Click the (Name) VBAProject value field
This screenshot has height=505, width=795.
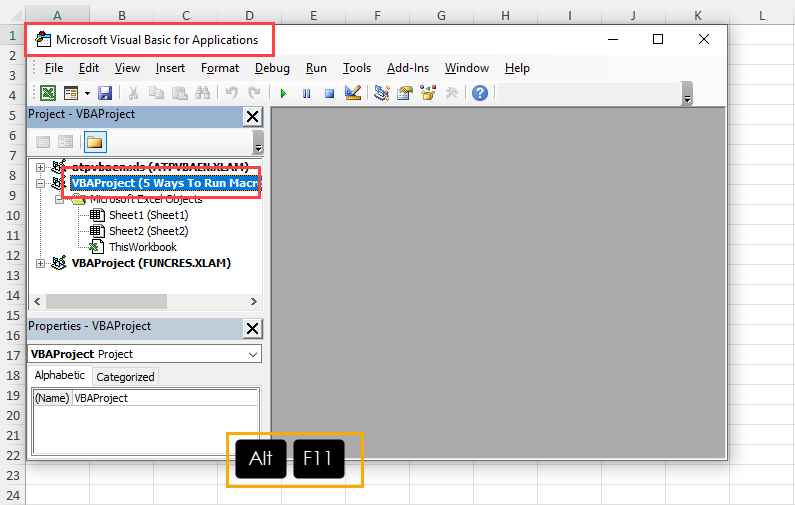[165, 399]
